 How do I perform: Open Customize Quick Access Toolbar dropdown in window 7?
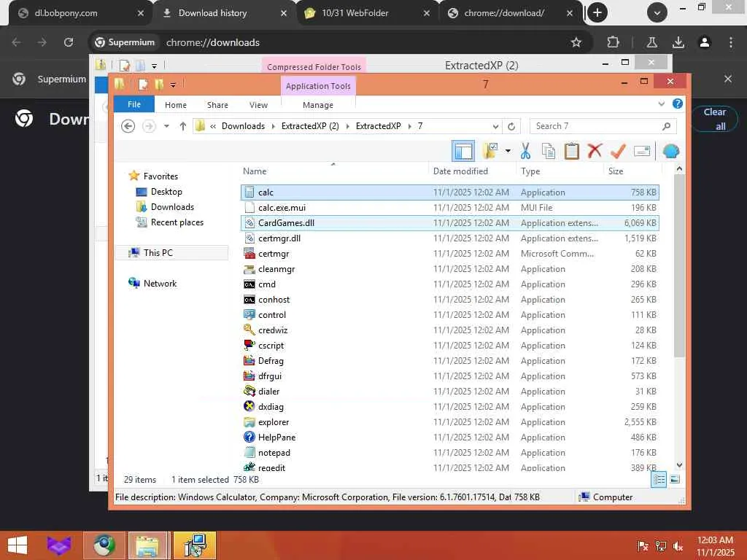point(173,85)
